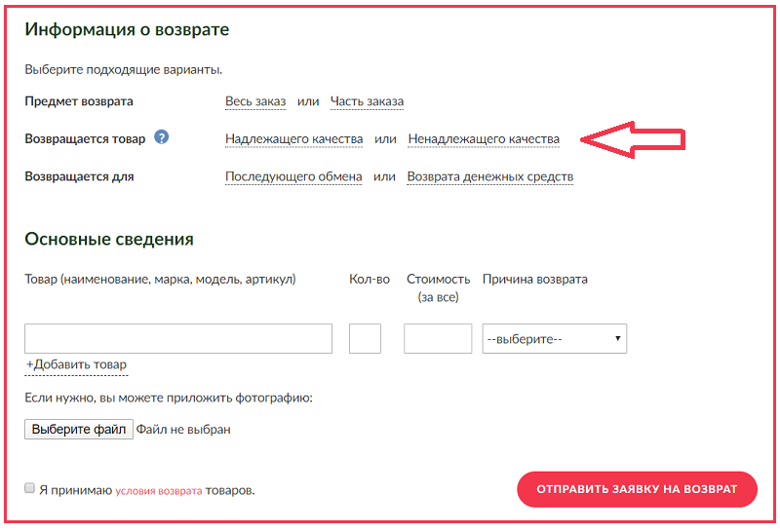780x532 pixels.
Task: Focus the Кол-во quantity field
Action: (x=365, y=339)
